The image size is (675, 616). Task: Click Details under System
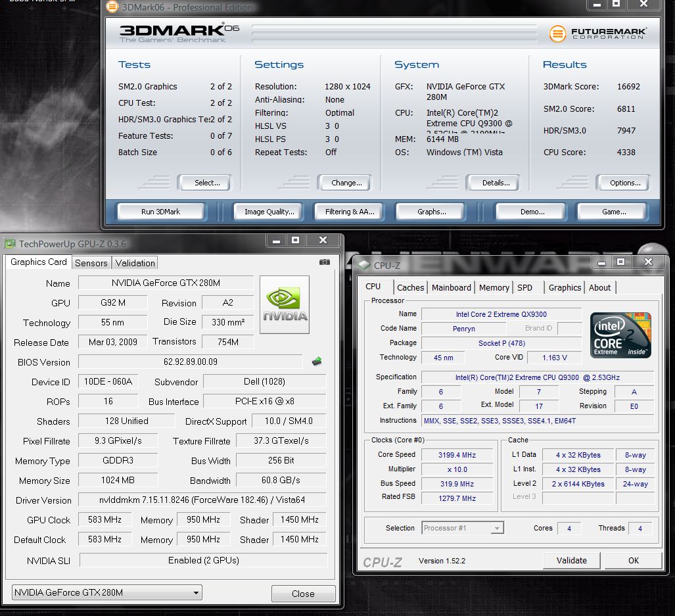click(x=494, y=183)
